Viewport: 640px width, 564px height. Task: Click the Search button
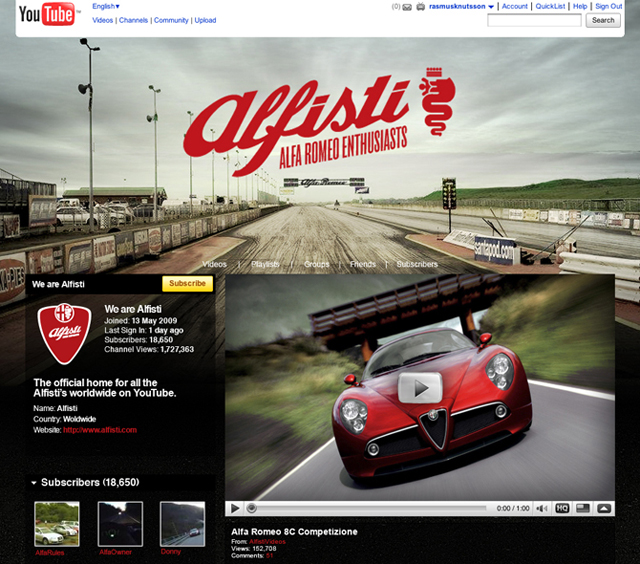tap(603, 20)
